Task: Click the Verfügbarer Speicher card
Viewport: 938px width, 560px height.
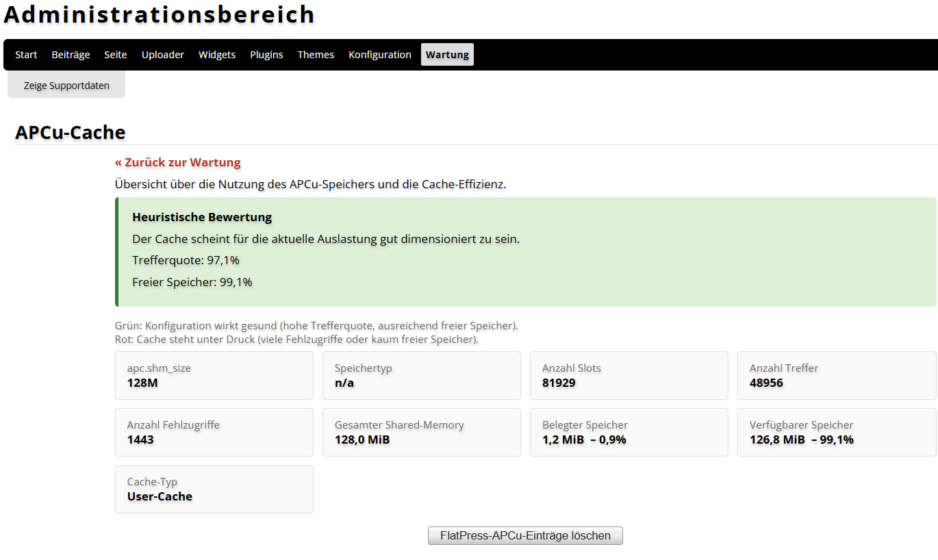Action: [x=837, y=432]
